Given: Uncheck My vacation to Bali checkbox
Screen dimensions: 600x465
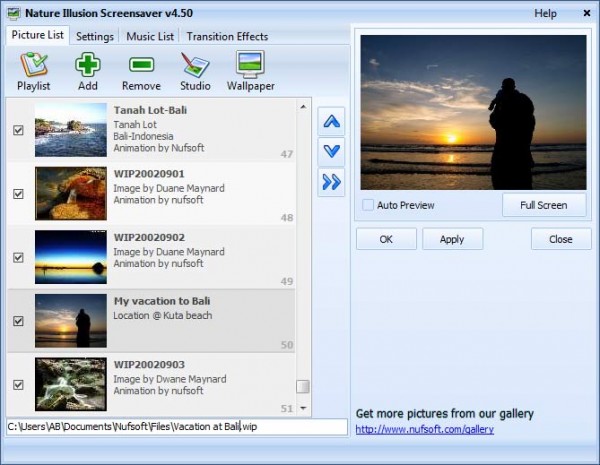Looking at the screenshot, I should click(x=18, y=321).
